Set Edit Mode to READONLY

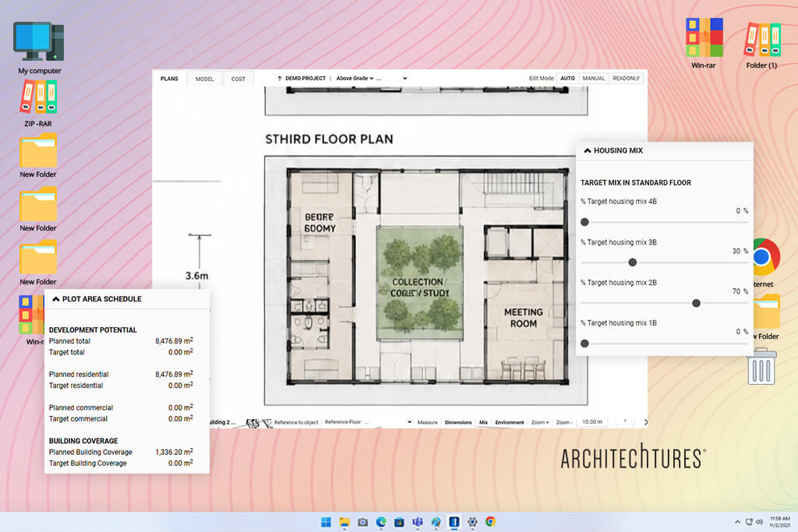[x=626, y=79]
